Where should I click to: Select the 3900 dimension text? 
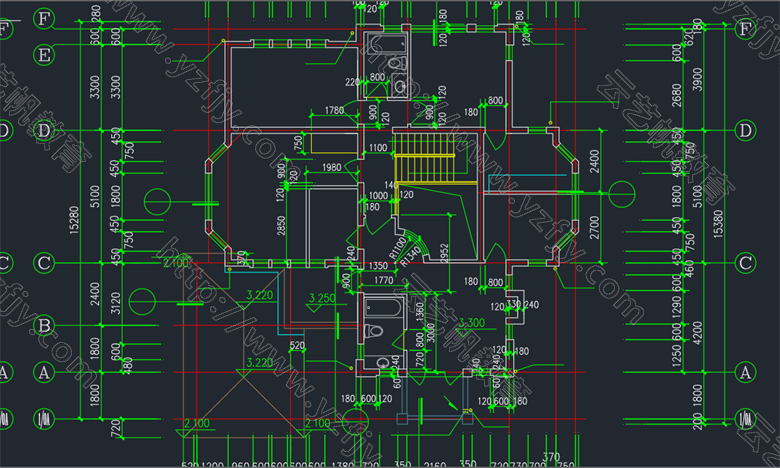point(697,79)
